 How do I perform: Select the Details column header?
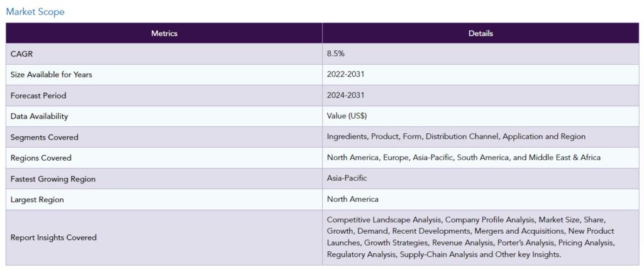tap(480, 33)
